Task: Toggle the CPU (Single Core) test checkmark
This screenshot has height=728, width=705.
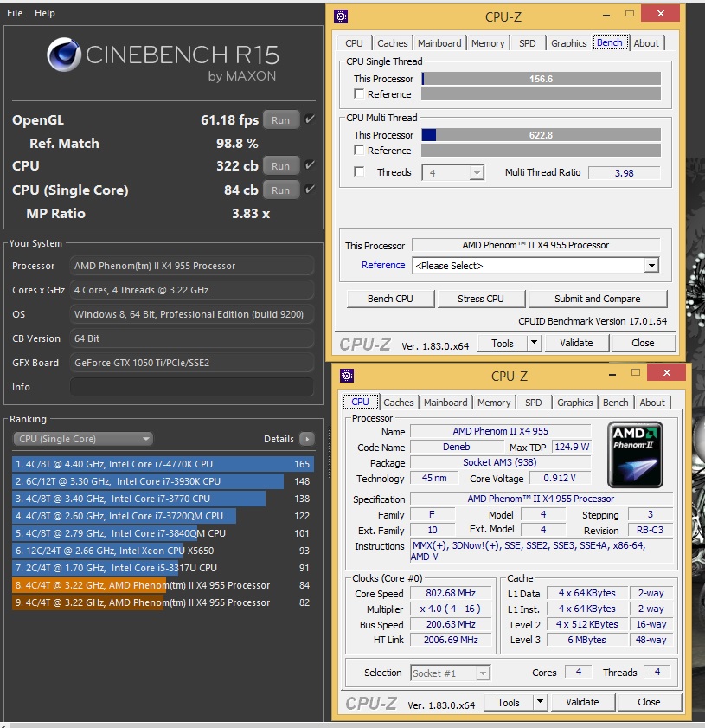Action: coord(310,190)
